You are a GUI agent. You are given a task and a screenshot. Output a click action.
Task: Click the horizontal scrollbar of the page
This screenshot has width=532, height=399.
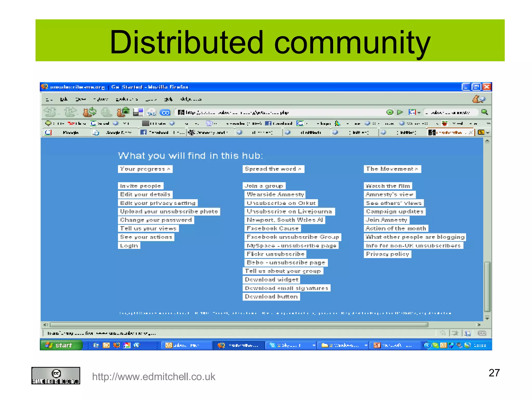(x=239, y=325)
